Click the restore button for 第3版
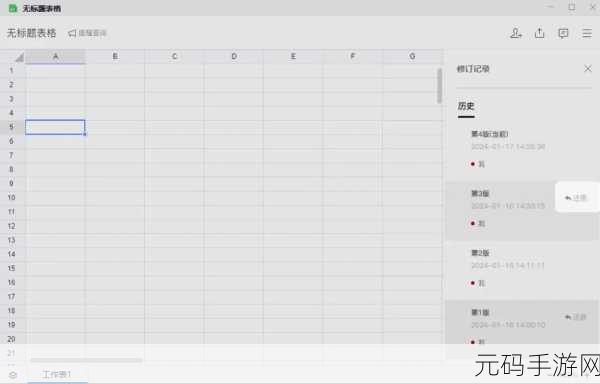Screen dimensions: 600x384 576,198
